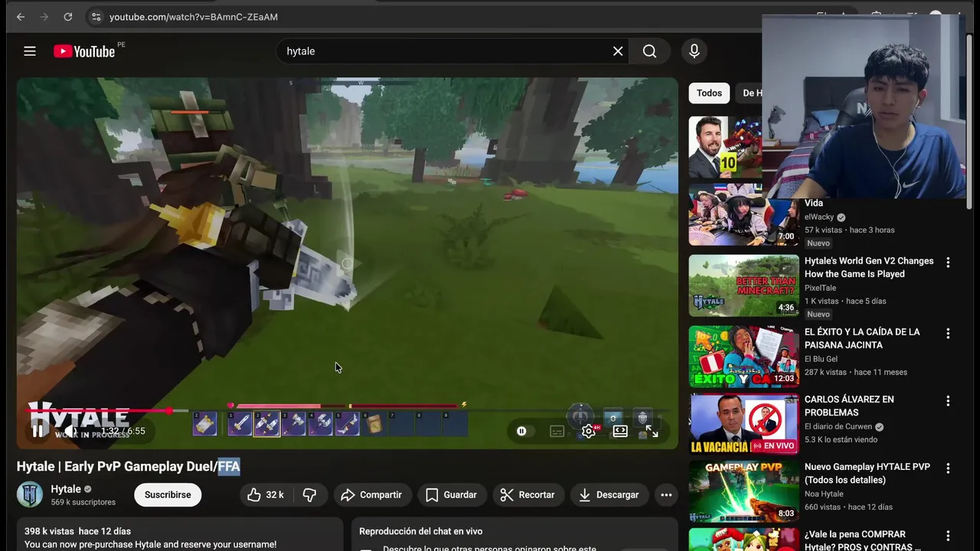Switch to theater mode view
Viewport: 980px width, 551px height.
pyautogui.click(x=620, y=431)
